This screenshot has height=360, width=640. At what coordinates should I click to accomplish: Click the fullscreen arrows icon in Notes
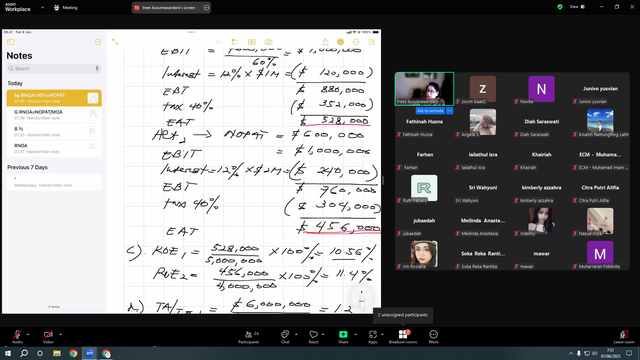coord(115,42)
